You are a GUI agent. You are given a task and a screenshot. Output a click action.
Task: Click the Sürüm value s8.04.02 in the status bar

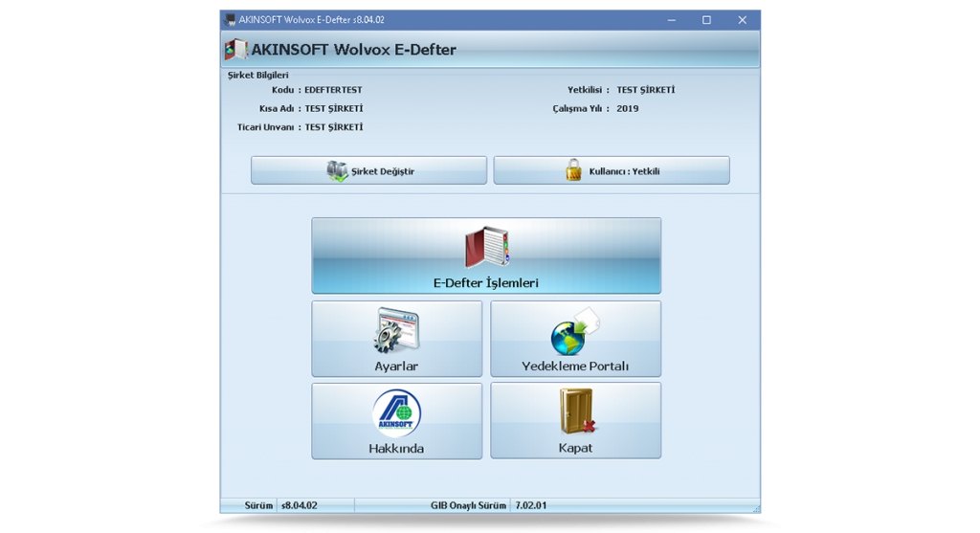pyautogui.click(x=300, y=505)
